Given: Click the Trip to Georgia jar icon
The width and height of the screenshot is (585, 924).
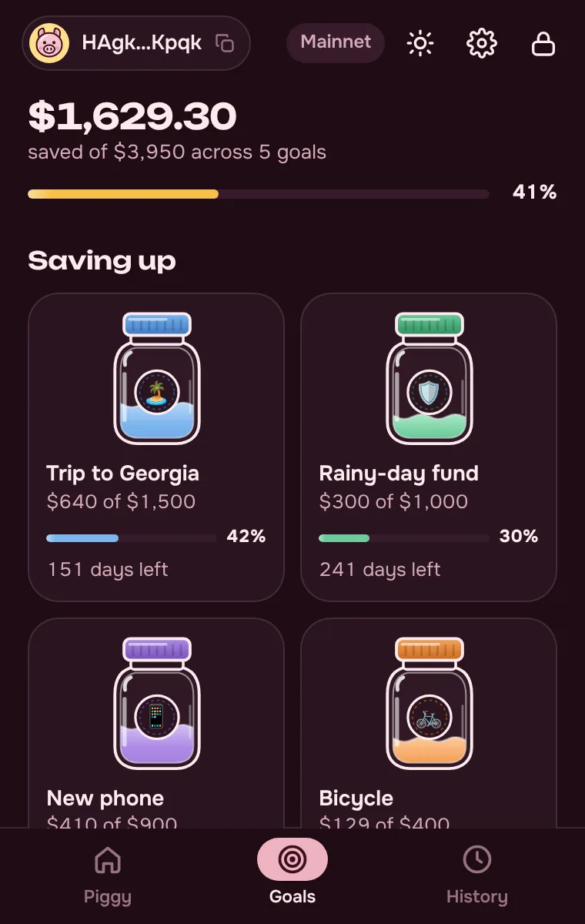Looking at the screenshot, I should [x=157, y=378].
